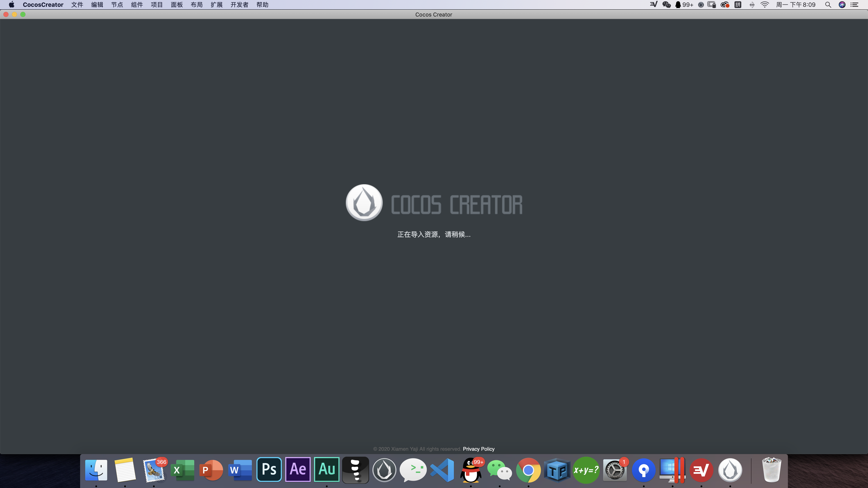The height and width of the screenshot is (488, 868).
Task: Open TexturePacker (TP cube) in the Dock
Action: (x=557, y=470)
